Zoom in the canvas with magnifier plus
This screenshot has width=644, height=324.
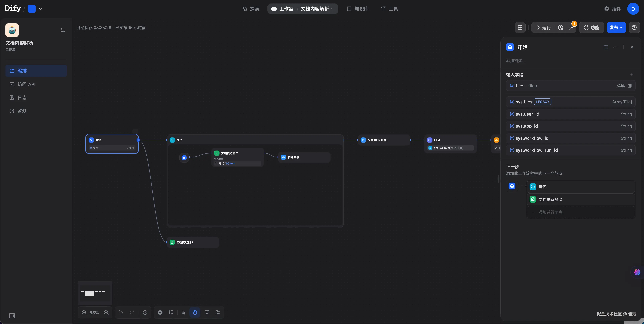tap(106, 312)
